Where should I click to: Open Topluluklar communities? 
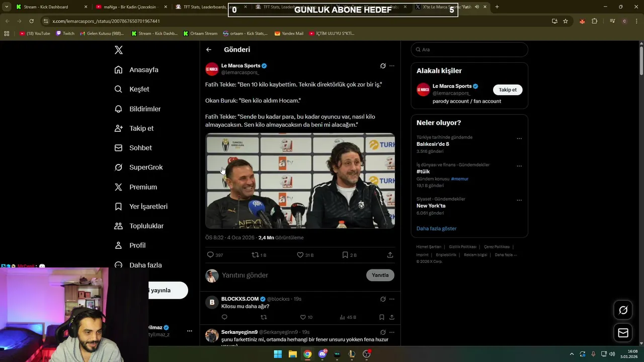(x=139, y=226)
